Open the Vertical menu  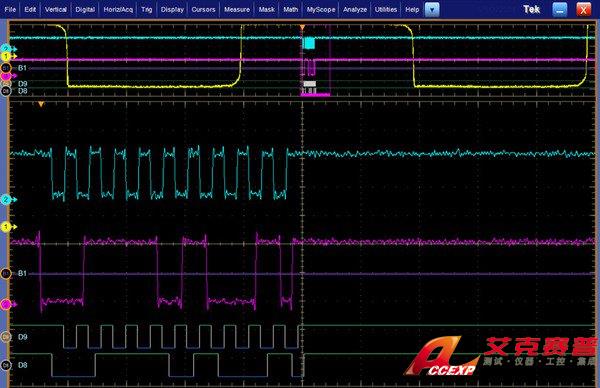pyautogui.click(x=55, y=10)
